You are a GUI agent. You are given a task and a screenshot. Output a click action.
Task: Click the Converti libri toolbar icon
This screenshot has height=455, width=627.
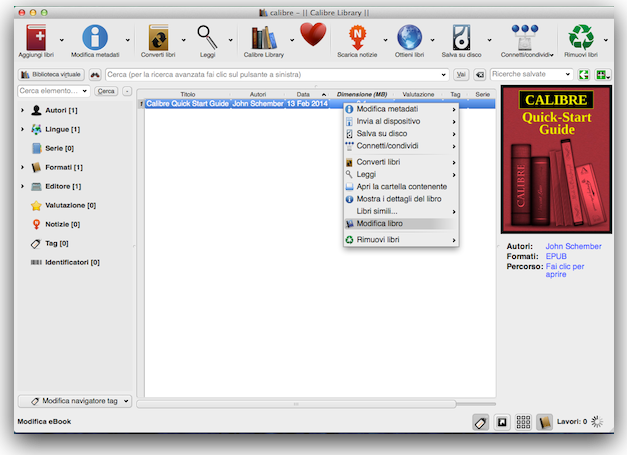(158, 37)
